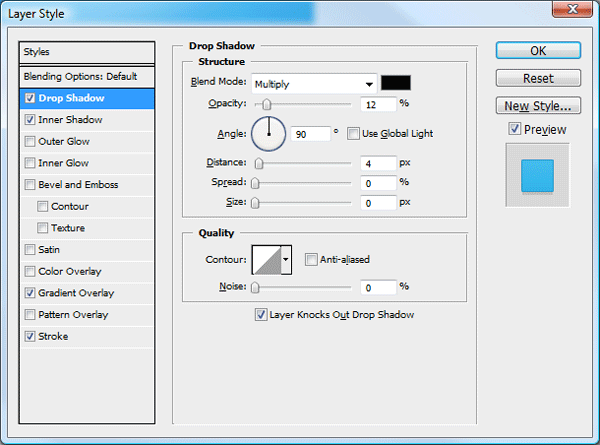
Task: Uncheck the Gradient Overlay checkbox
Action: [x=30, y=293]
